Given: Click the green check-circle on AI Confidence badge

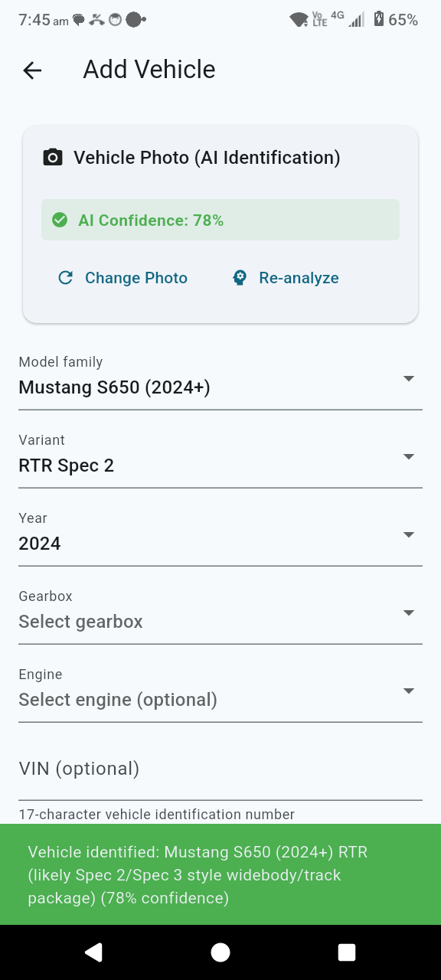Looking at the screenshot, I should [x=60, y=220].
